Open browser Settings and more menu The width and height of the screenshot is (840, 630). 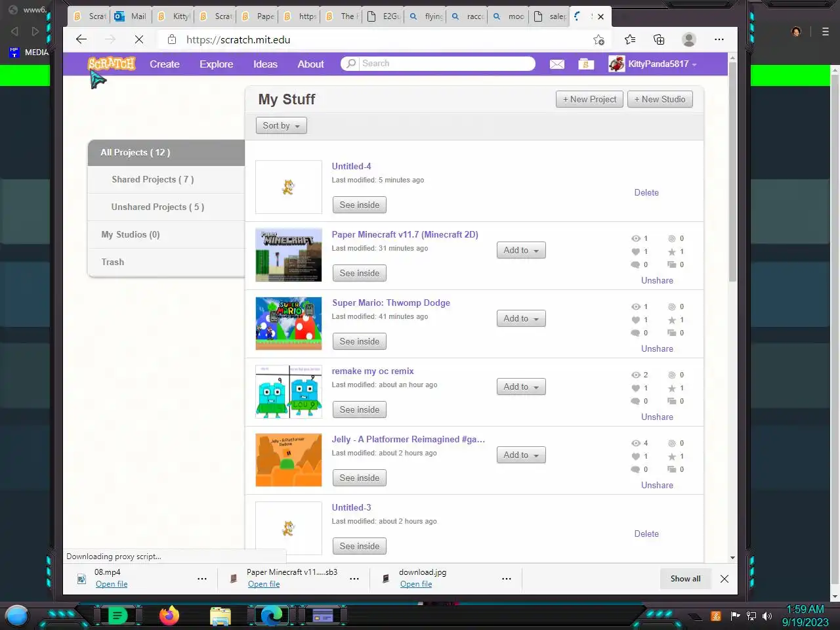719,39
